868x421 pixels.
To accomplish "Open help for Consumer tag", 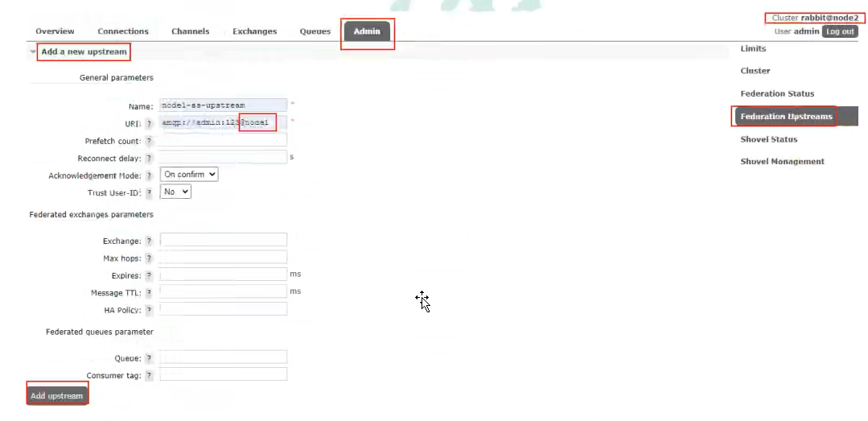I will [x=148, y=375].
